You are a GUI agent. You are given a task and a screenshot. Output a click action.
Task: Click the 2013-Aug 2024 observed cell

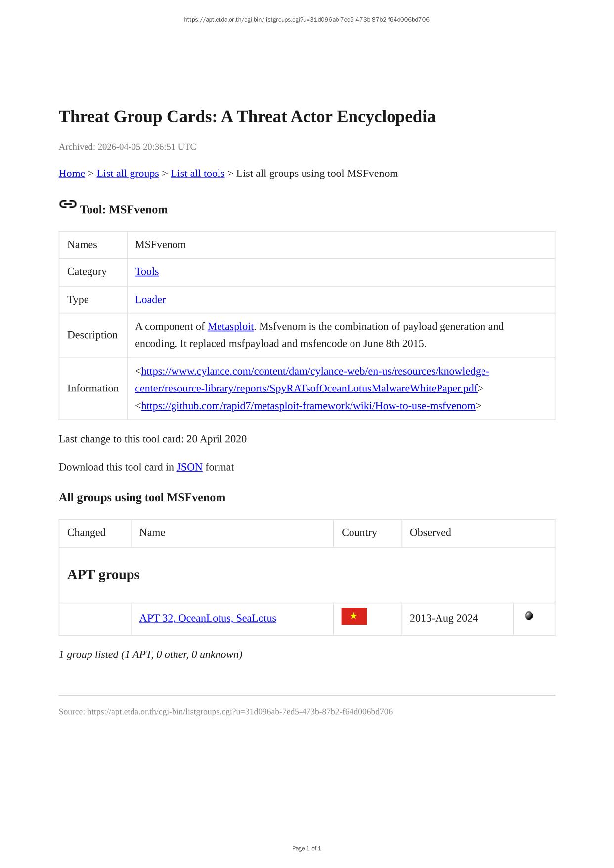443,618
